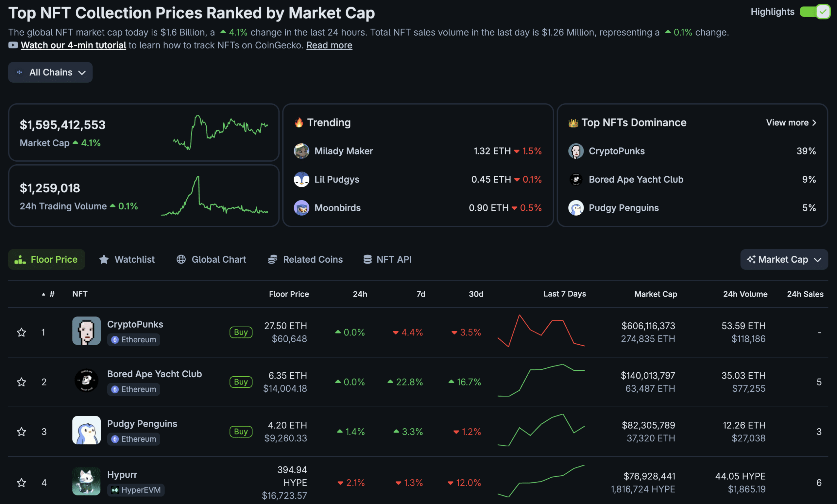837x504 pixels.
Task: Click the HyperEVM chain tag under Hypurr
Action: [136, 490]
